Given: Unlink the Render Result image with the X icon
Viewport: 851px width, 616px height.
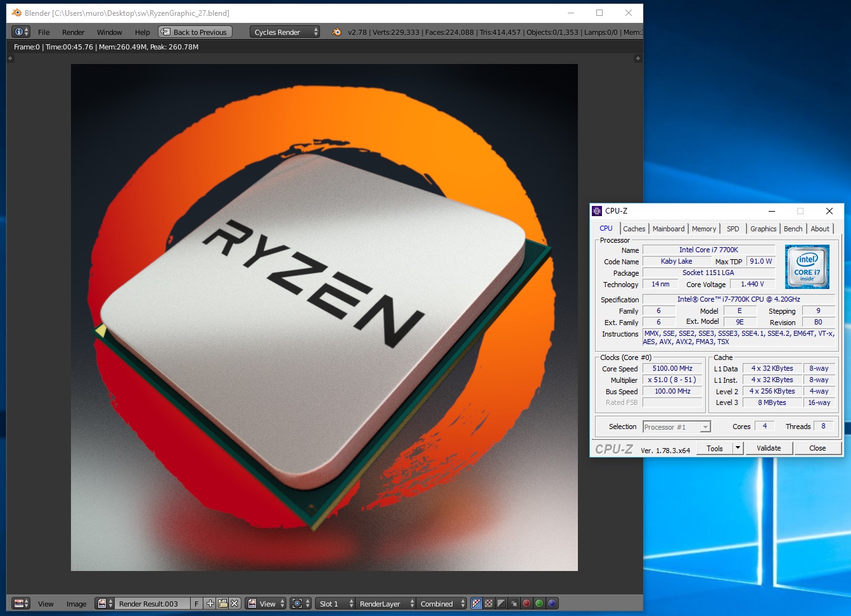Looking at the screenshot, I should 234,603.
